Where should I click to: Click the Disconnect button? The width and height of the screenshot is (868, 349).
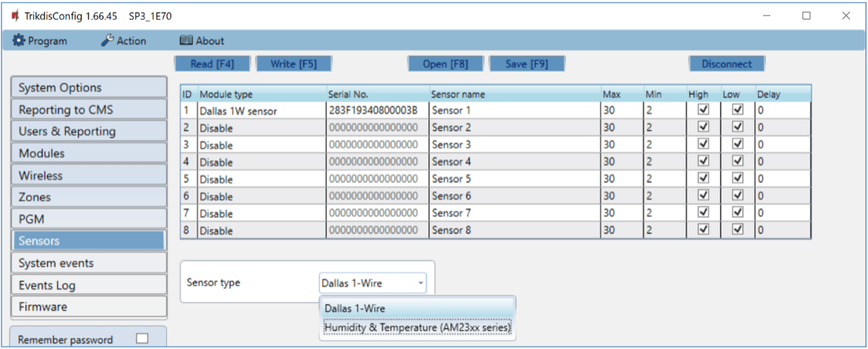tap(726, 64)
